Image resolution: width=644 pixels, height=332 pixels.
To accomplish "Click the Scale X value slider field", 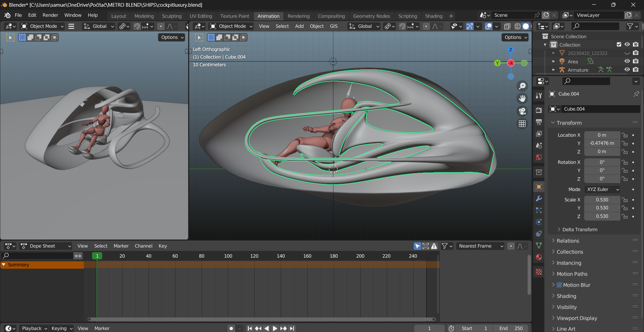I will click(602, 200).
